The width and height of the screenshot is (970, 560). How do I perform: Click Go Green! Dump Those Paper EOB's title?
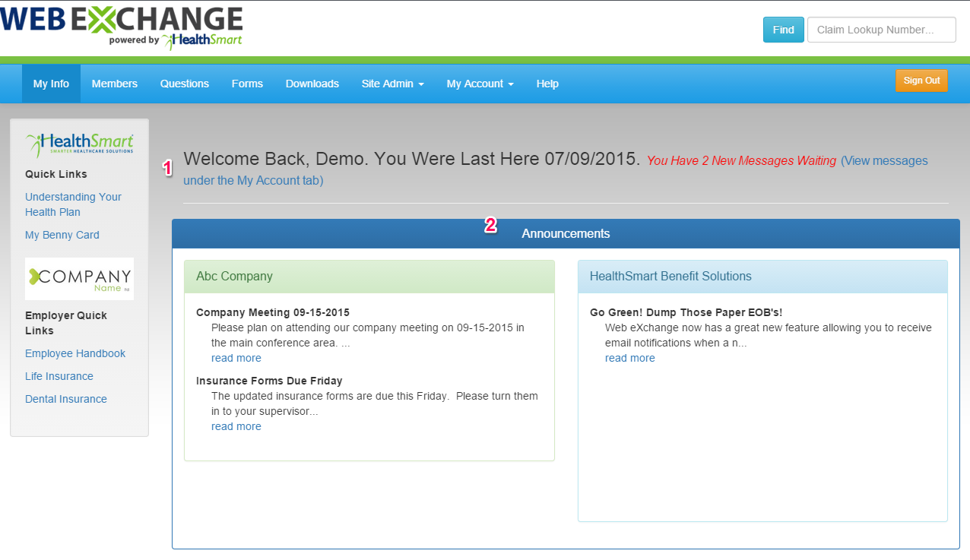[x=686, y=312]
